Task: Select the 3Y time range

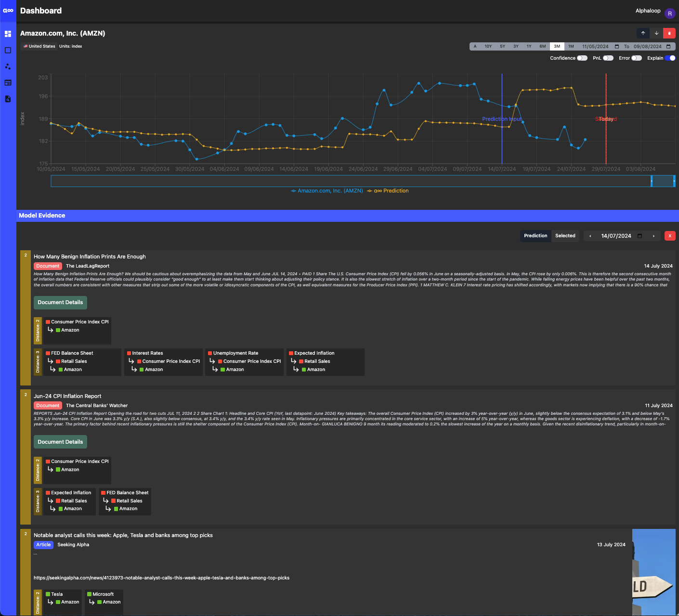Action: [516, 47]
